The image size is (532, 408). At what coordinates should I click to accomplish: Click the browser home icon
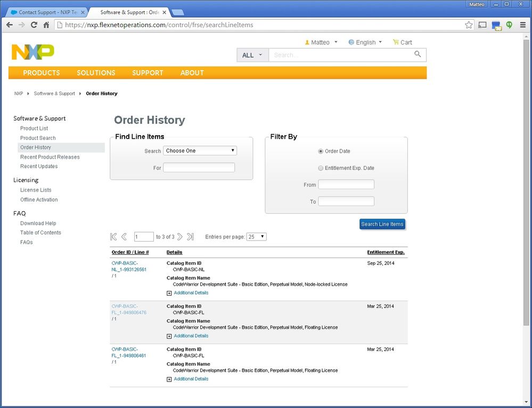point(46,25)
